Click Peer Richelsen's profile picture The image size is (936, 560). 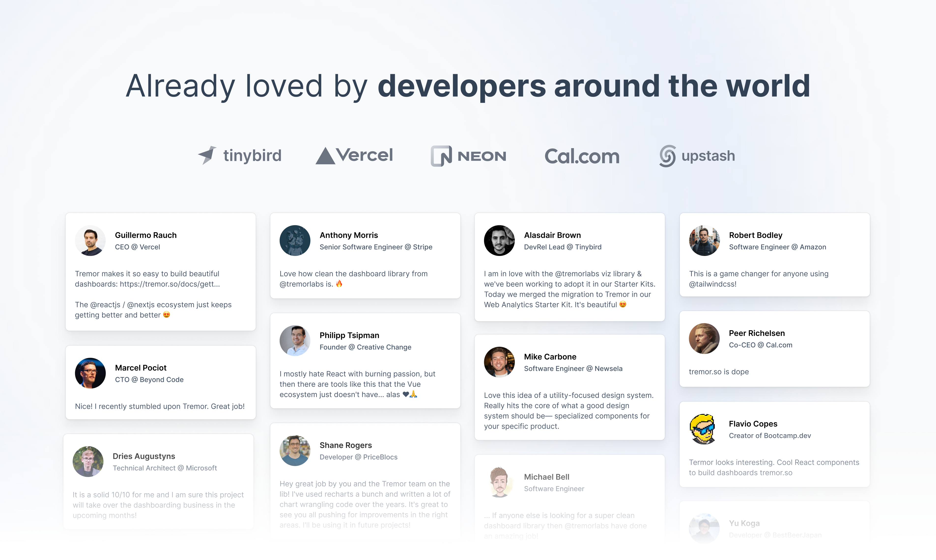coord(704,338)
